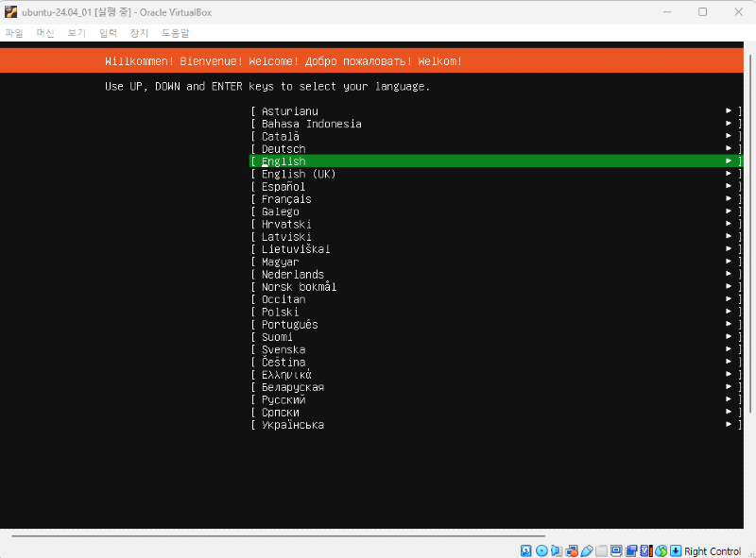This screenshot has width=756, height=558.
Task: Click the hard disk activity indicator icon
Action: pos(526,550)
